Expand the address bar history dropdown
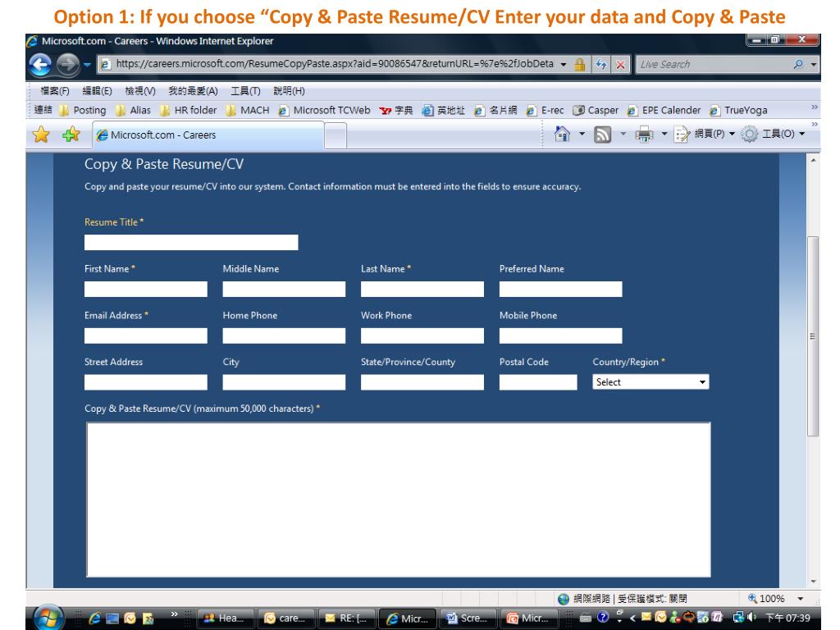840x630 pixels. pyautogui.click(x=564, y=64)
